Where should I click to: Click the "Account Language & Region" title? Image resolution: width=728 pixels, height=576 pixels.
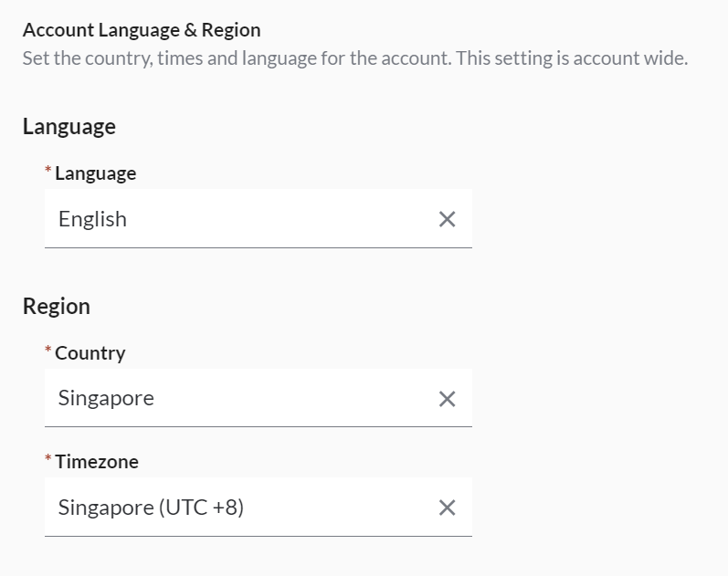(142, 30)
